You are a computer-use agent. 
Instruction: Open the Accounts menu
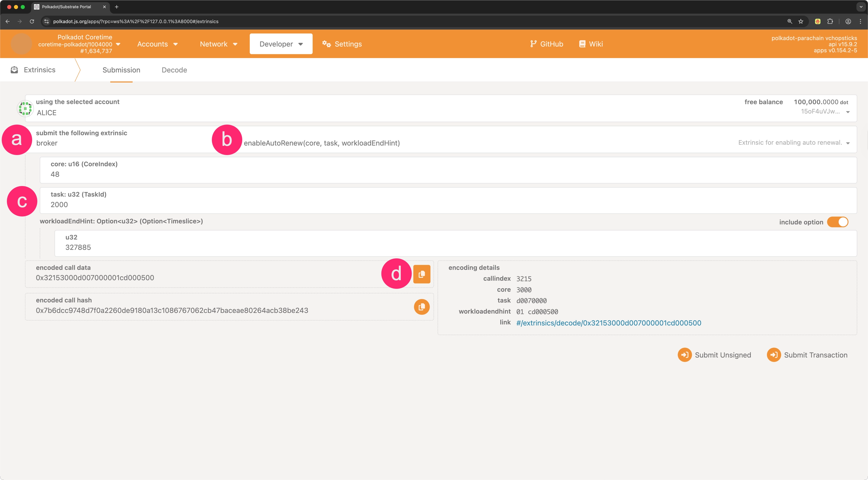(x=157, y=44)
